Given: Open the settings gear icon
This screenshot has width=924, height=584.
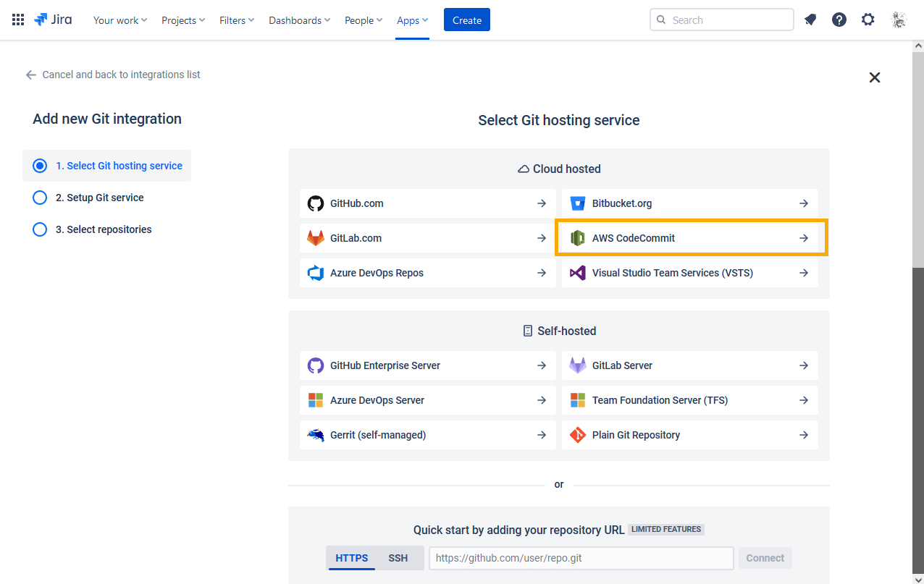Looking at the screenshot, I should (868, 20).
